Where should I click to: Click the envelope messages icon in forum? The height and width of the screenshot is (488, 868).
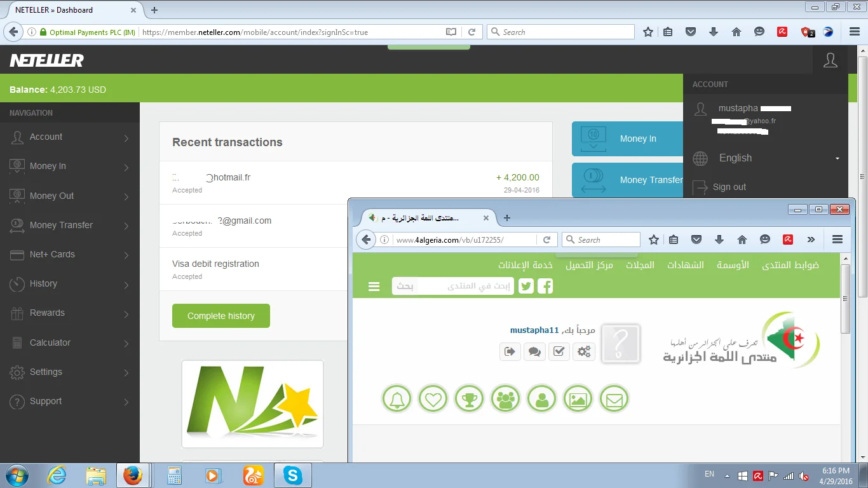click(614, 399)
